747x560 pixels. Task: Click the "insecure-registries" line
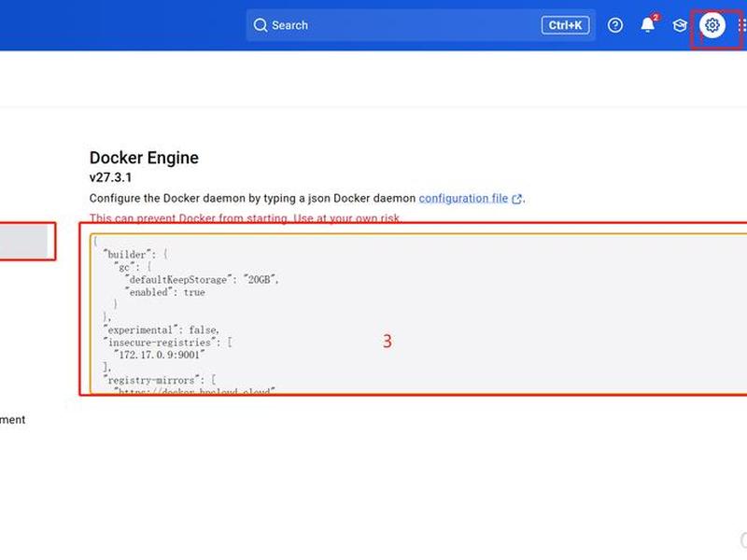coord(168,343)
